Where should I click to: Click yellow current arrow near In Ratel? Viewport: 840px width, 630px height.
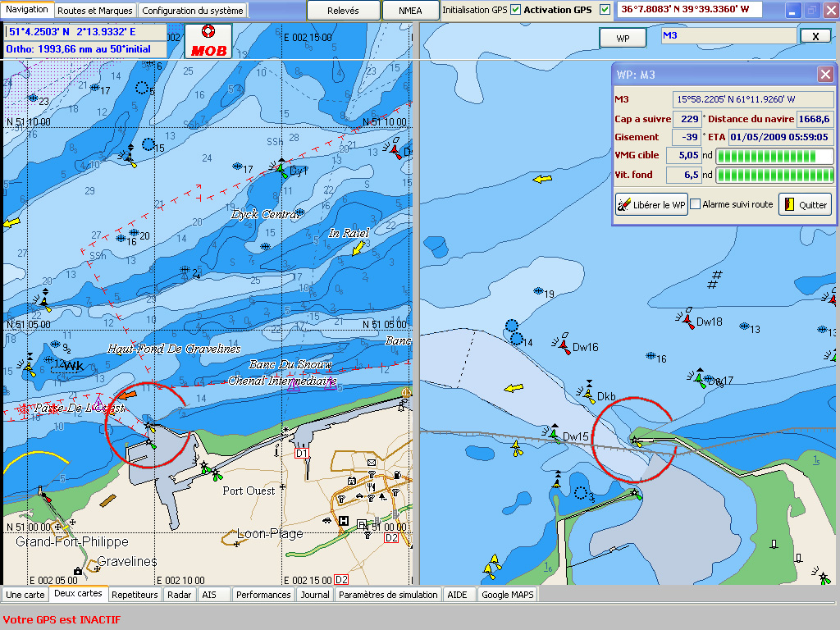357,248
